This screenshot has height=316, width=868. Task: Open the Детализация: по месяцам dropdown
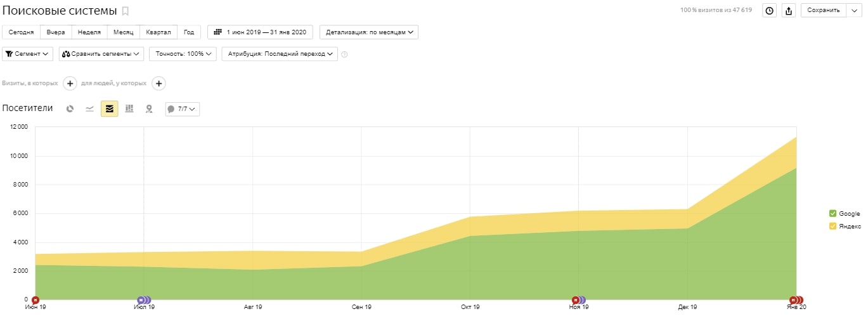point(369,32)
